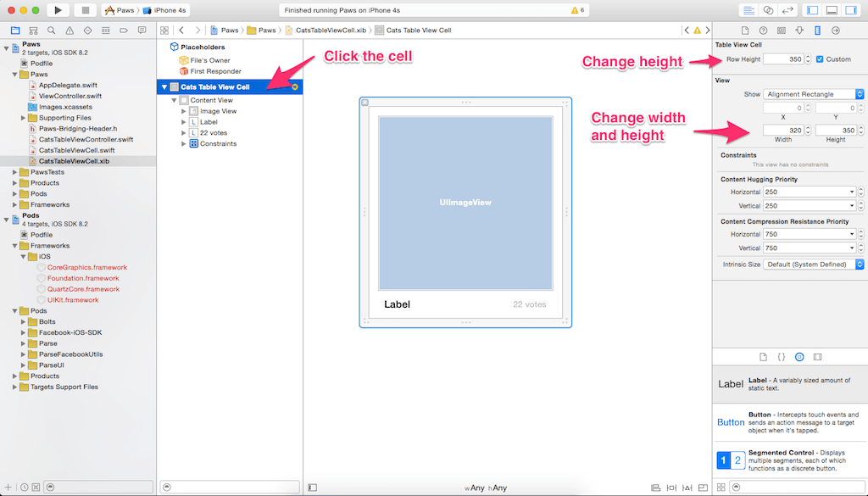The width and height of the screenshot is (868, 496).
Task: Click the Stop button in the toolbar
Action: click(86, 10)
